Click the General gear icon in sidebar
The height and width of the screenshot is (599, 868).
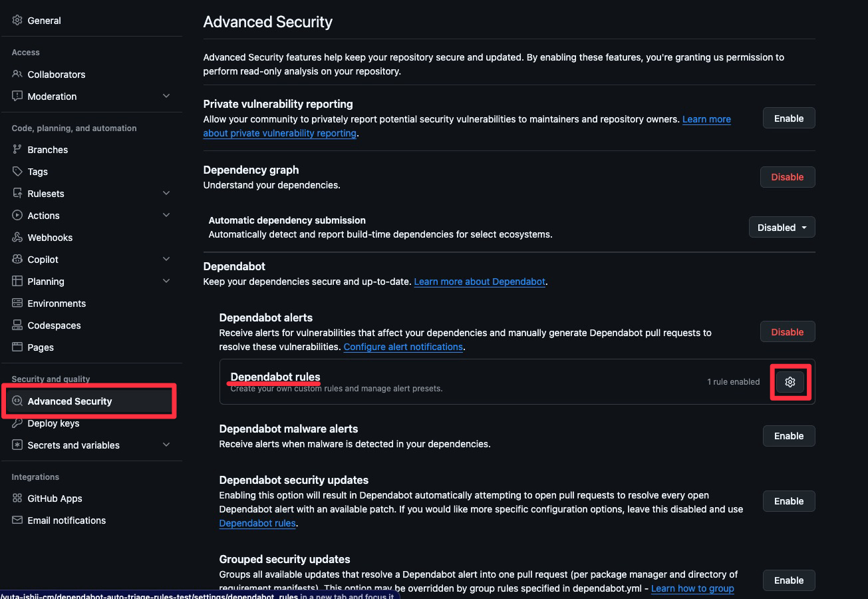pos(17,21)
